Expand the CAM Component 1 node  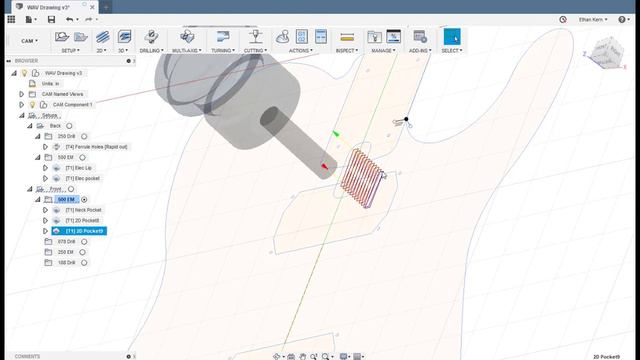point(21,105)
